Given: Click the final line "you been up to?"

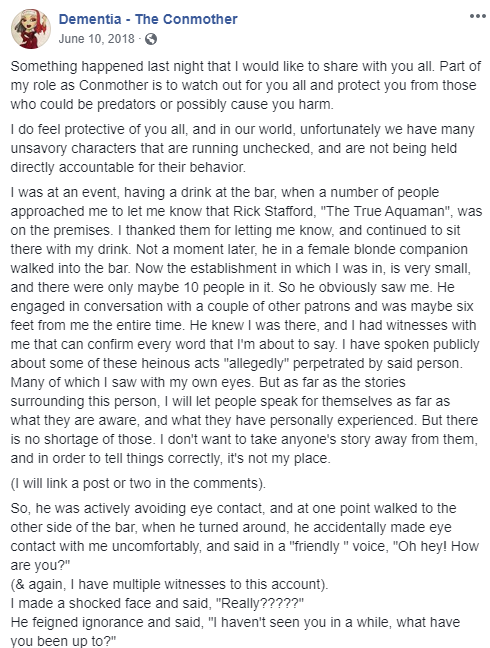Looking at the screenshot, I should point(63,641).
